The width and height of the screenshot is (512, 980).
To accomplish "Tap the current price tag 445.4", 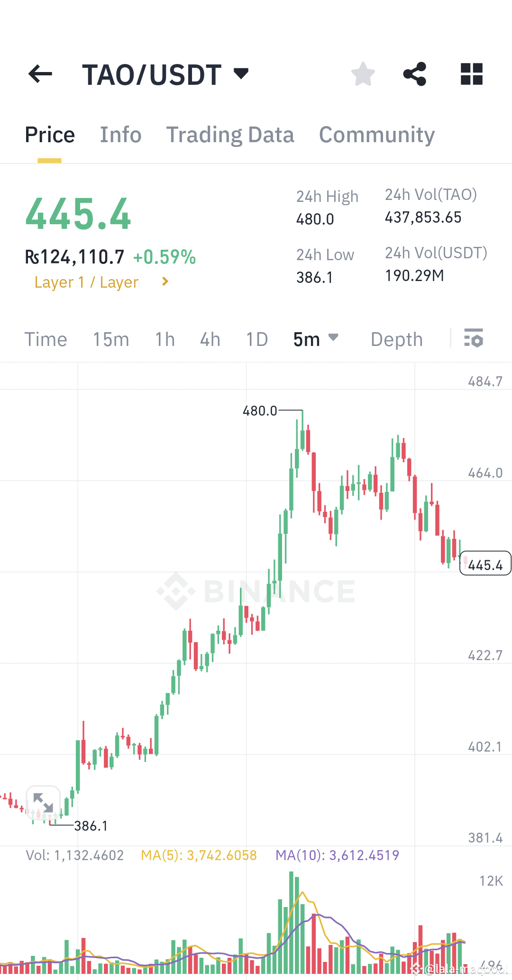I will (485, 564).
